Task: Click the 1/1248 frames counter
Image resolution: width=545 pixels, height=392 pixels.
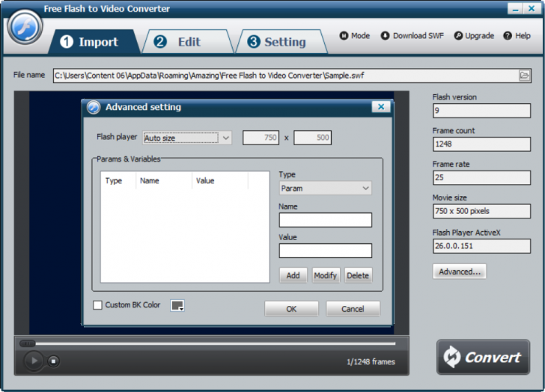Action: [x=371, y=362]
